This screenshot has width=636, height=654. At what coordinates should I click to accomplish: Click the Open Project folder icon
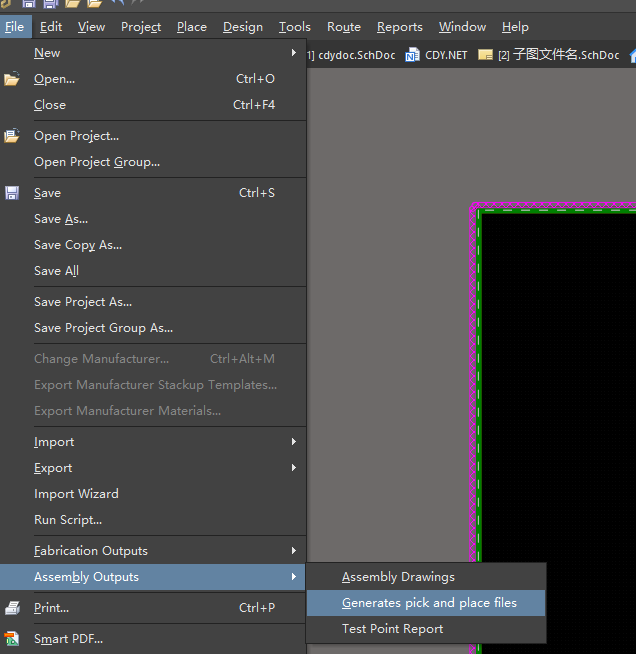click(12, 136)
